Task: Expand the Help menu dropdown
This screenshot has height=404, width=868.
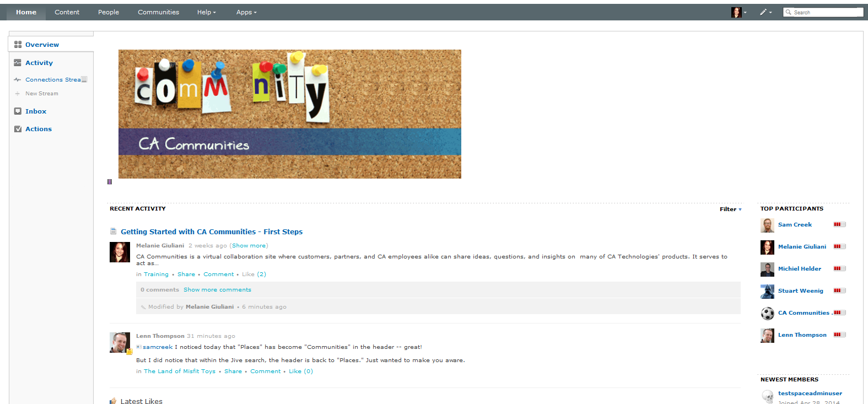Action: click(207, 12)
